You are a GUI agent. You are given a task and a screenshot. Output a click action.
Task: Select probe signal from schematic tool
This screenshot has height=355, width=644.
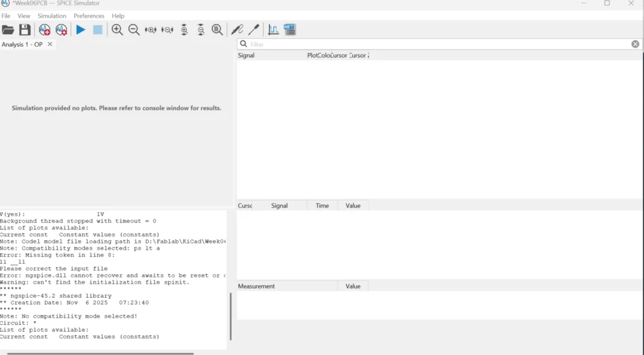click(x=237, y=30)
